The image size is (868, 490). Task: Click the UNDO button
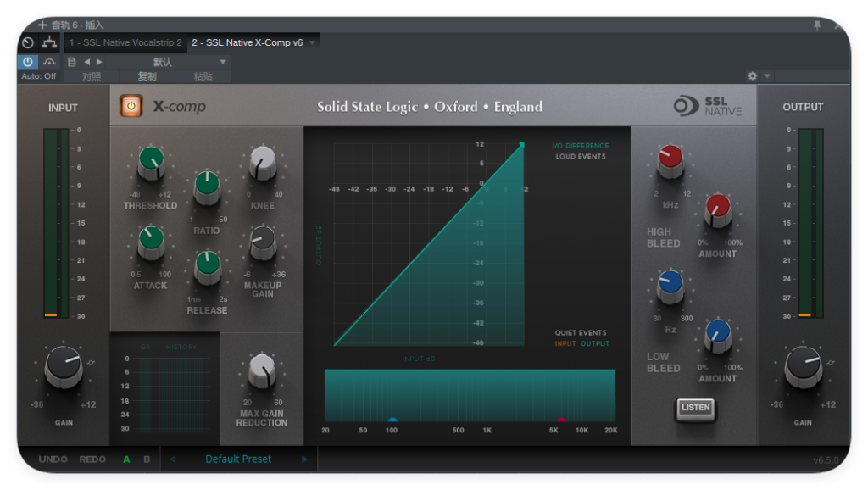53,459
